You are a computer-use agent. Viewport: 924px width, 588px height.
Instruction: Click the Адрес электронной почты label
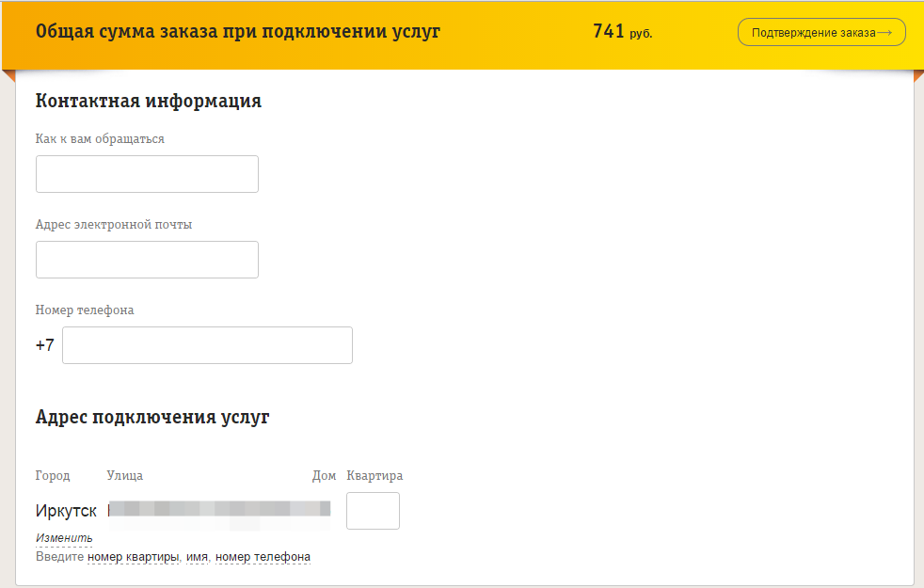(x=114, y=225)
